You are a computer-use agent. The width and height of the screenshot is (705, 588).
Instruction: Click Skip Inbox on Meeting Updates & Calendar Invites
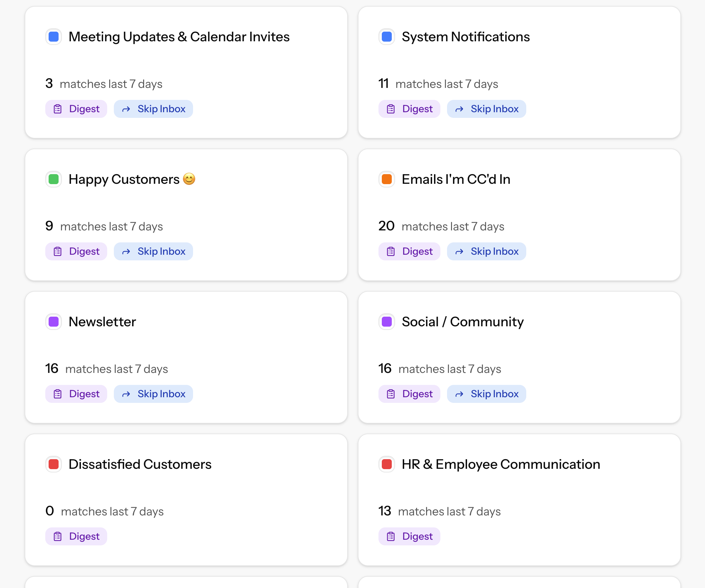pyautogui.click(x=153, y=109)
